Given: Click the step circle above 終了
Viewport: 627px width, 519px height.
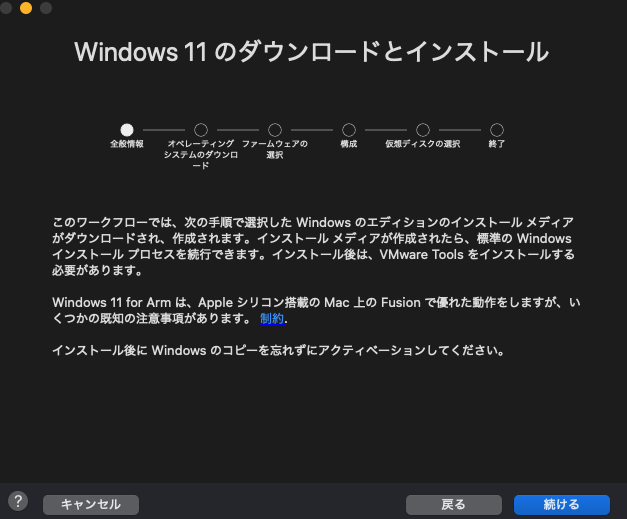Looking at the screenshot, I should coord(497,130).
